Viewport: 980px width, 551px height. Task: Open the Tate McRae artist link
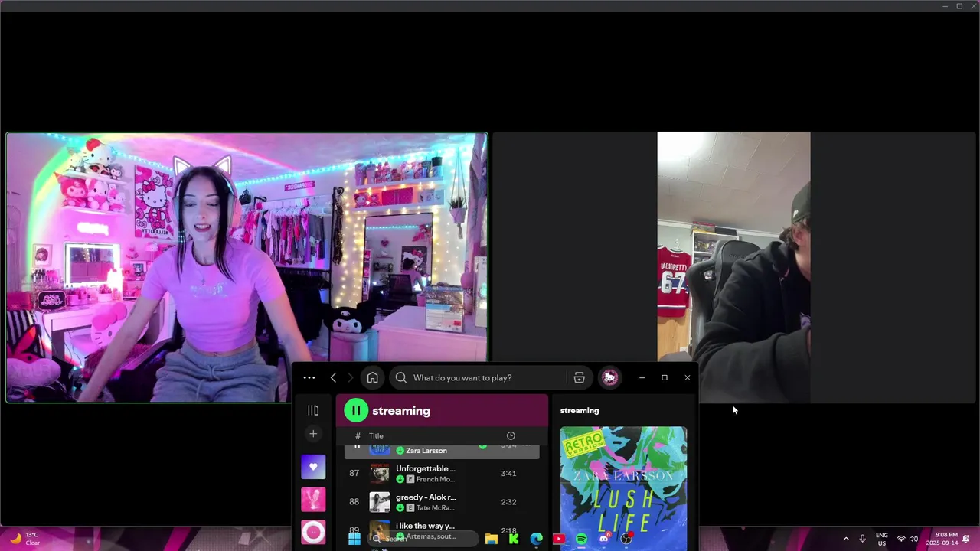click(x=436, y=507)
